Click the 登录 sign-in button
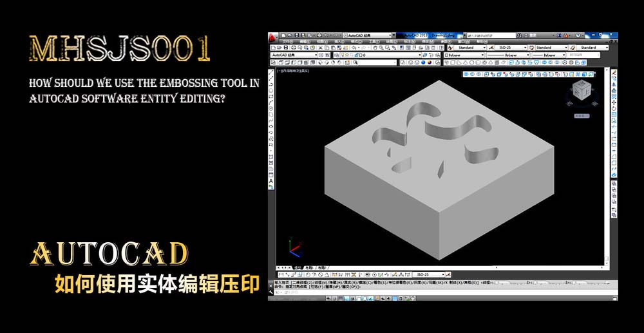This screenshot has height=333, width=644. click(x=533, y=35)
